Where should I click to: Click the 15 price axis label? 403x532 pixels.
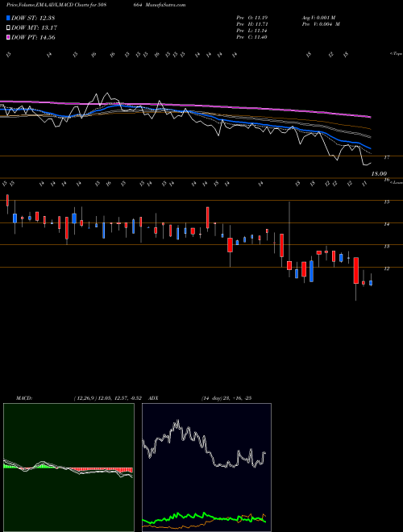[386, 202]
